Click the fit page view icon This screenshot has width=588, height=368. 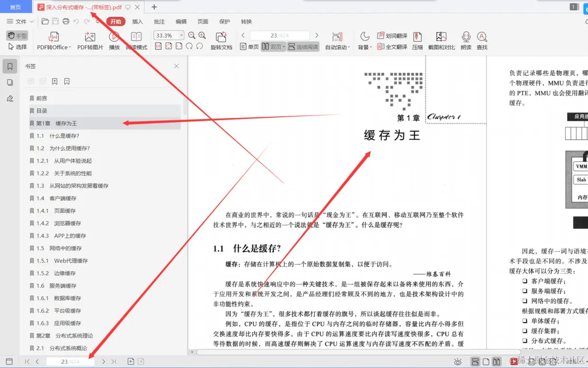168,46
